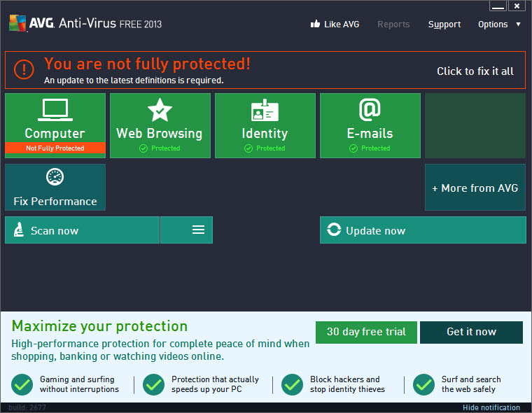Click the checkmark beside Gaming and surfing
The width and height of the screenshot is (532, 413).
(22, 384)
